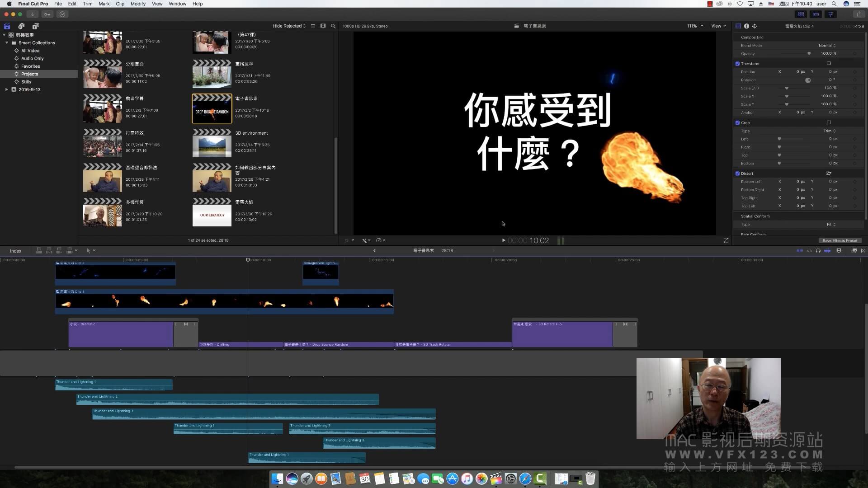Toggle audio skimming waveform icon

(x=809, y=250)
